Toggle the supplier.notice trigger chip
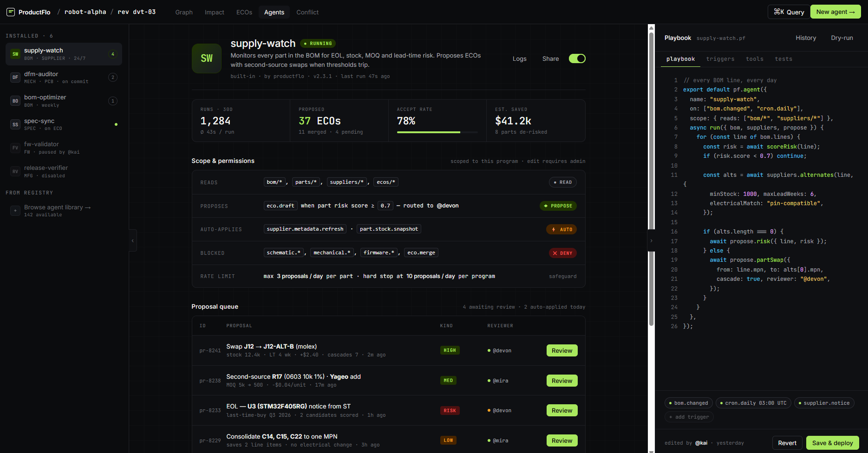 [824, 403]
